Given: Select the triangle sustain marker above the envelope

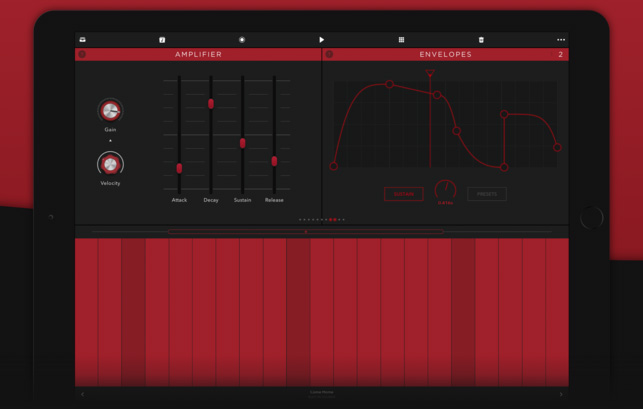Looking at the screenshot, I should (430, 73).
